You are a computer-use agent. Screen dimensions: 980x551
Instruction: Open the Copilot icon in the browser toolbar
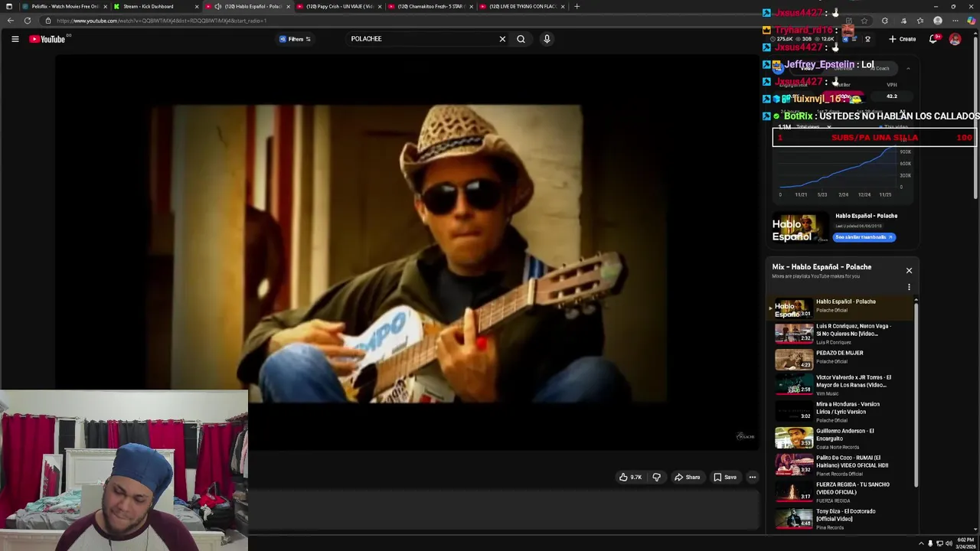point(971,21)
